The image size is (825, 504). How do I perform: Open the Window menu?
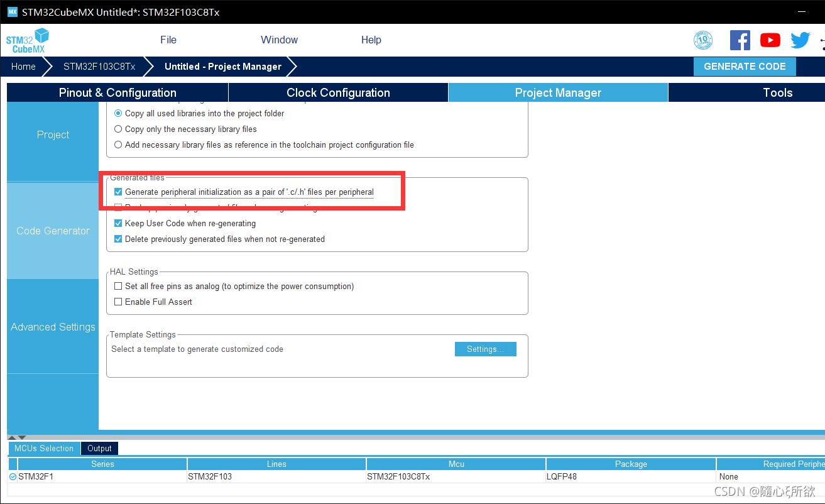click(x=279, y=40)
